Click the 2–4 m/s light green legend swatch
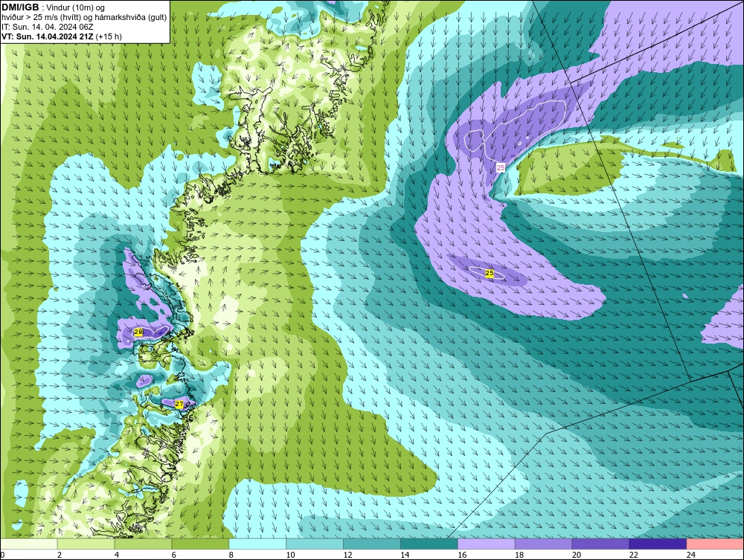This screenshot has height=560, width=744. 86,544
